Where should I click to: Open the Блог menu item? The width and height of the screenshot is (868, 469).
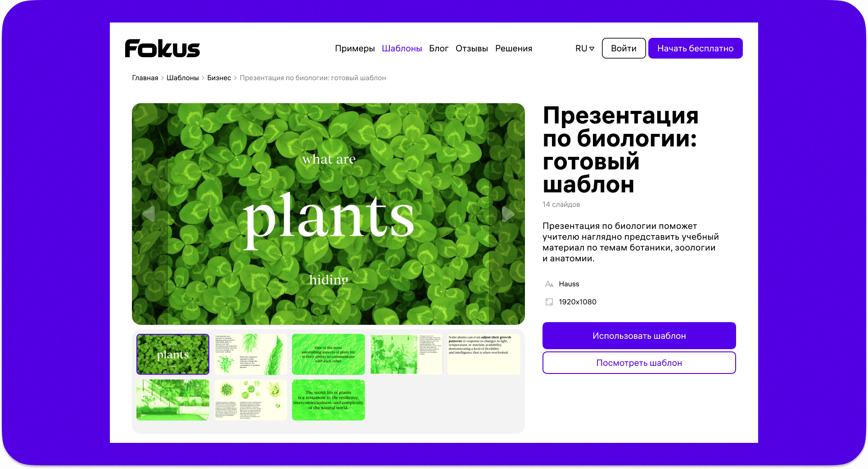tap(439, 48)
